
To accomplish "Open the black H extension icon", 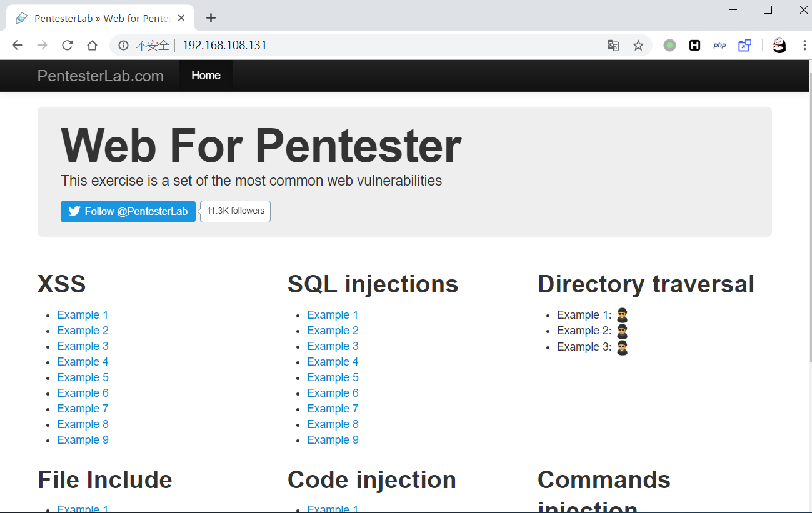I will pyautogui.click(x=694, y=45).
